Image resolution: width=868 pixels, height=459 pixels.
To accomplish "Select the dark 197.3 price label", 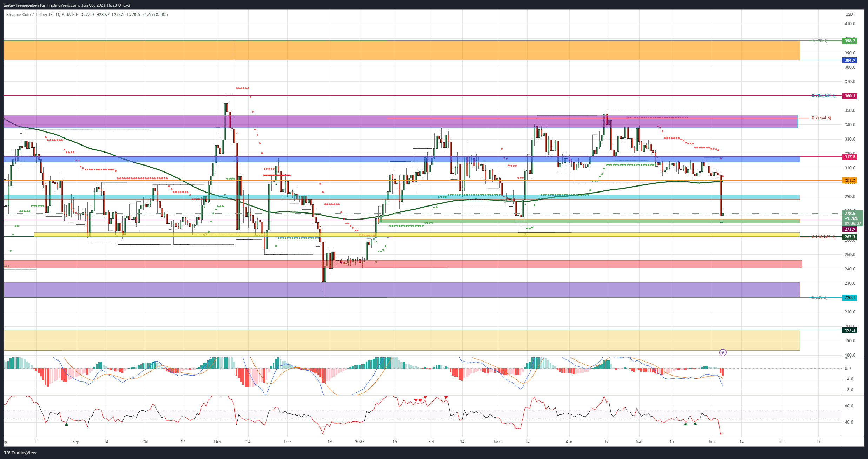I will pos(850,330).
